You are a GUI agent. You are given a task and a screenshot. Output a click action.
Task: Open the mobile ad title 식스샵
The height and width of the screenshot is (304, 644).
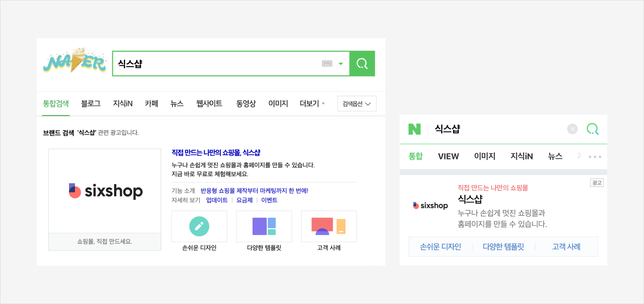(470, 199)
